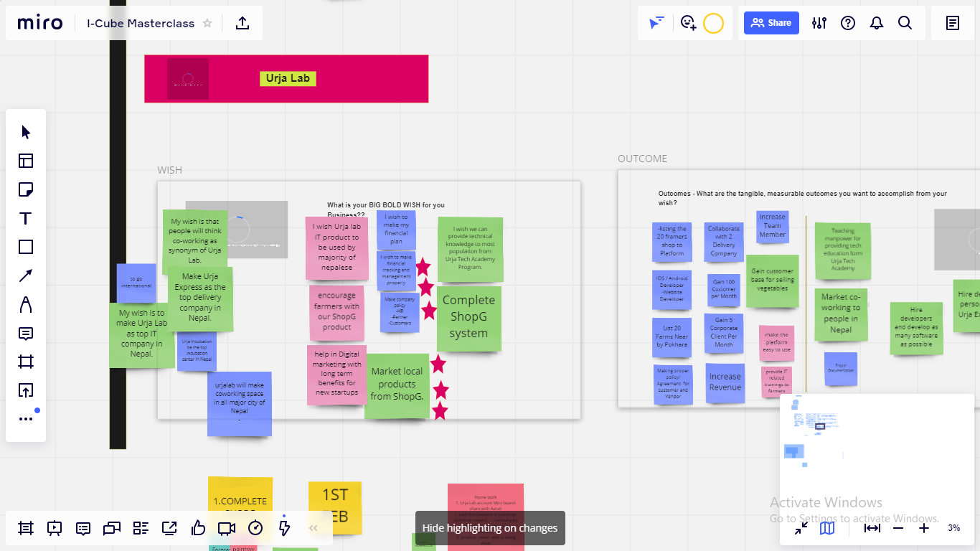This screenshot has height=551, width=980.
Task: Zoom out with the minus button
Action: (898, 528)
